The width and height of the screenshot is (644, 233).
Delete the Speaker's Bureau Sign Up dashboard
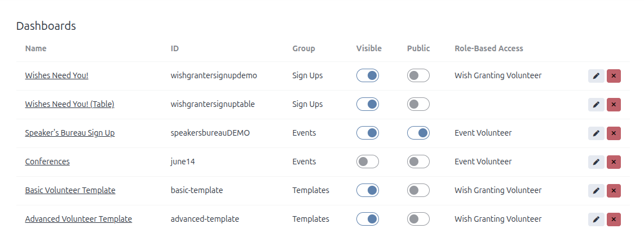(x=614, y=133)
